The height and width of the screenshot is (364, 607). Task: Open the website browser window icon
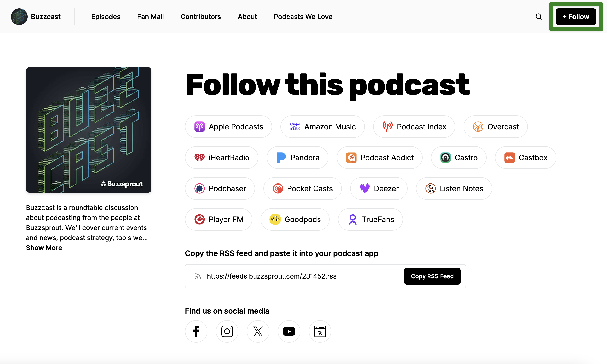click(x=320, y=331)
